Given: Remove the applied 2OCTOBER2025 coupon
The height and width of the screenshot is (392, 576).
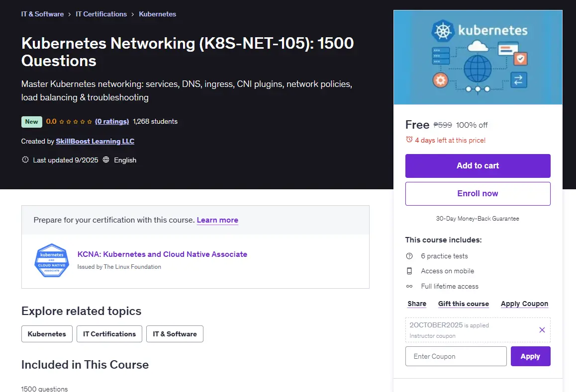Looking at the screenshot, I should (542, 330).
